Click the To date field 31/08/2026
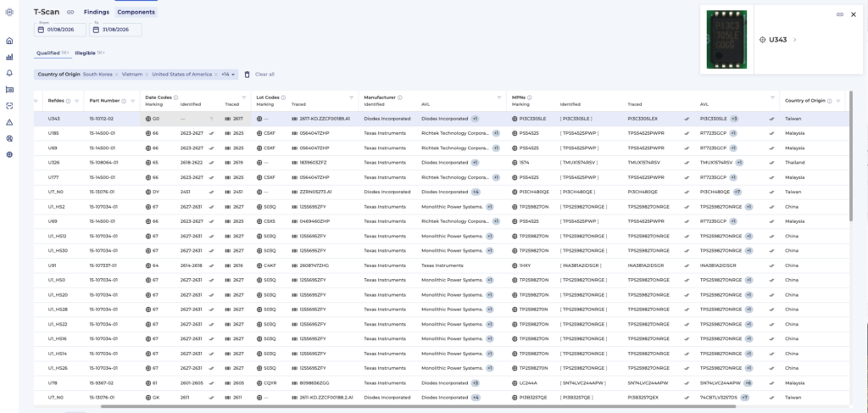This screenshot has height=413, width=868. tap(115, 30)
